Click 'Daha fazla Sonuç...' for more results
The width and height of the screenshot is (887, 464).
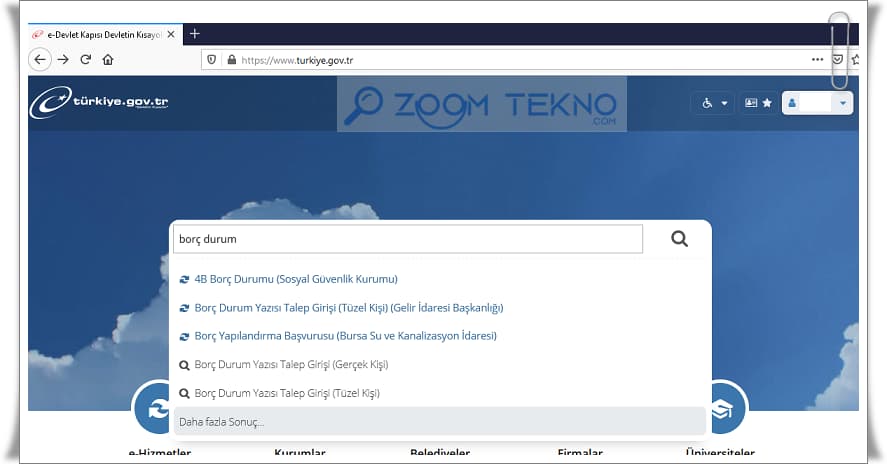click(x=440, y=422)
